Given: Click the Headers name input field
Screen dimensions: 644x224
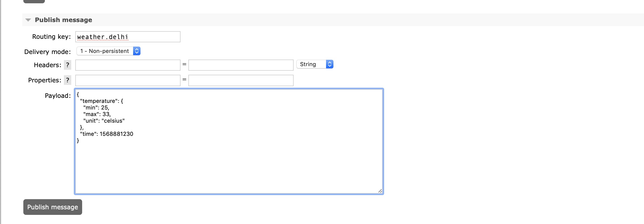Looking at the screenshot, I should pyautogui.click(x=128, y=65).
